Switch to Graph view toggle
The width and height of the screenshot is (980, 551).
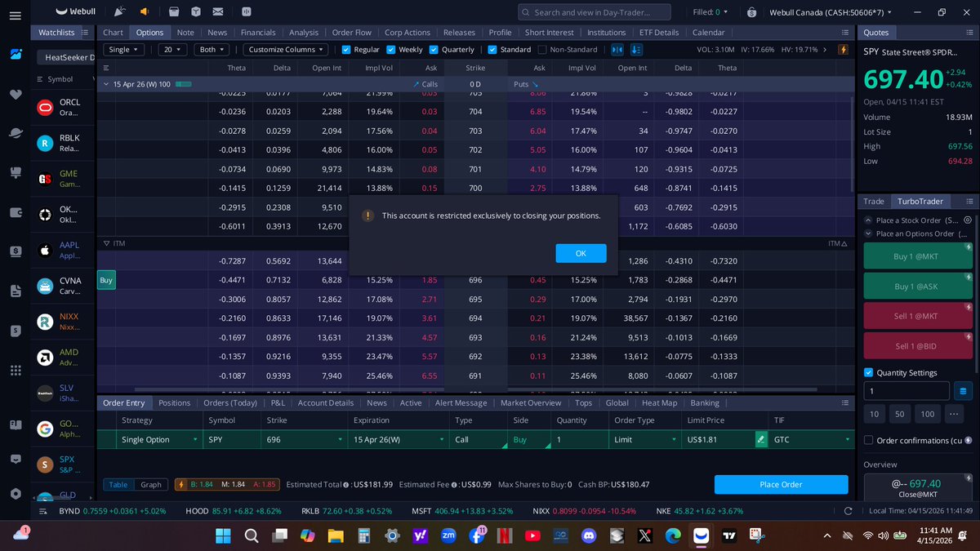[x=151, y=484]
